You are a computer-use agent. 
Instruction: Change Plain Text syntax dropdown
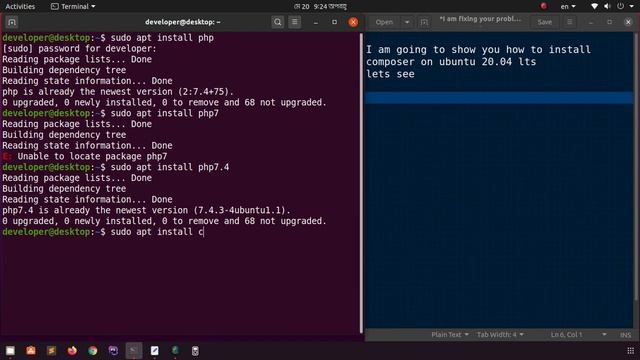point(450,335)
